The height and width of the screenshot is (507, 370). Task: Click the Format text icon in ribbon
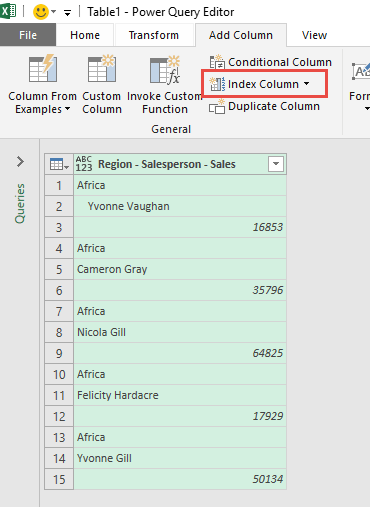pos(361,72)
